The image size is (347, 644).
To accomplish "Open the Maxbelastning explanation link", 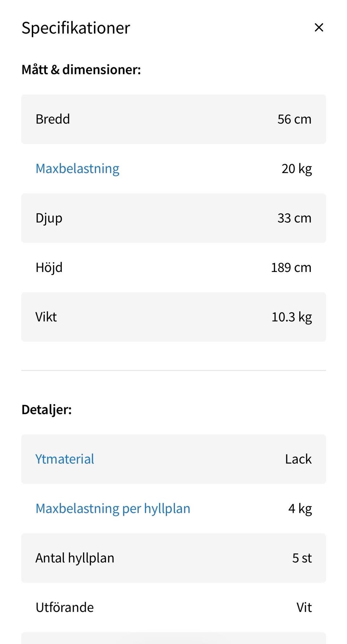I will [x=77, y=169].
